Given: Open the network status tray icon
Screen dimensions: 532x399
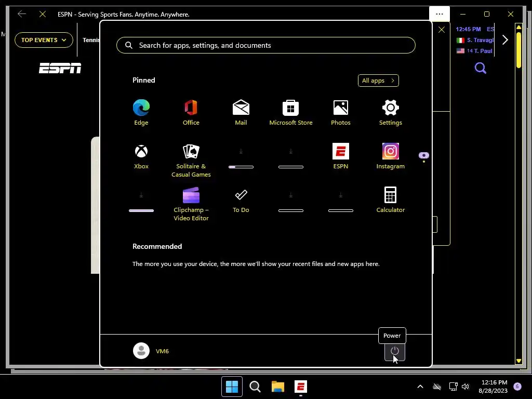Looking at the screenshot, I should (x=453, y=387).
